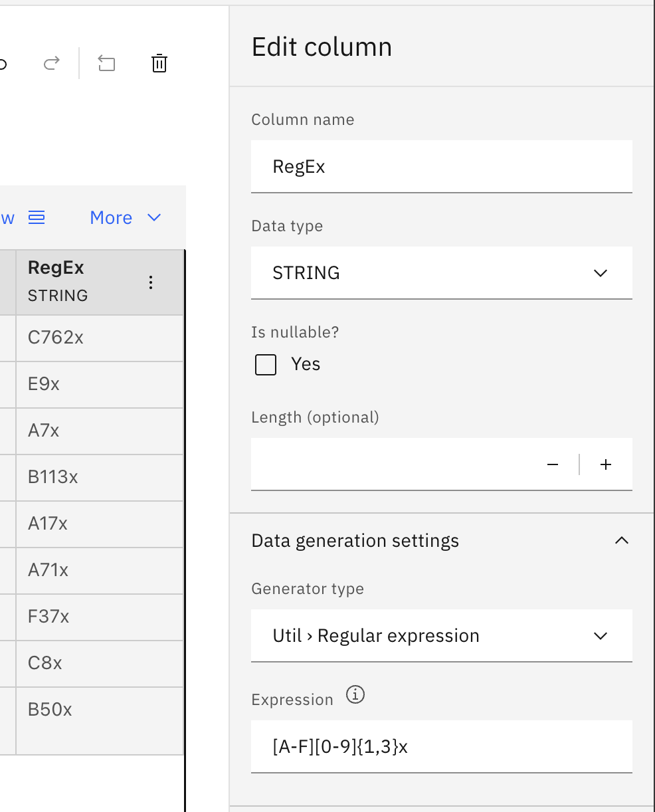The height and width of the screenshot is (812, 655).
Task: Click the Column name input field
Action: tap(441, 167)
